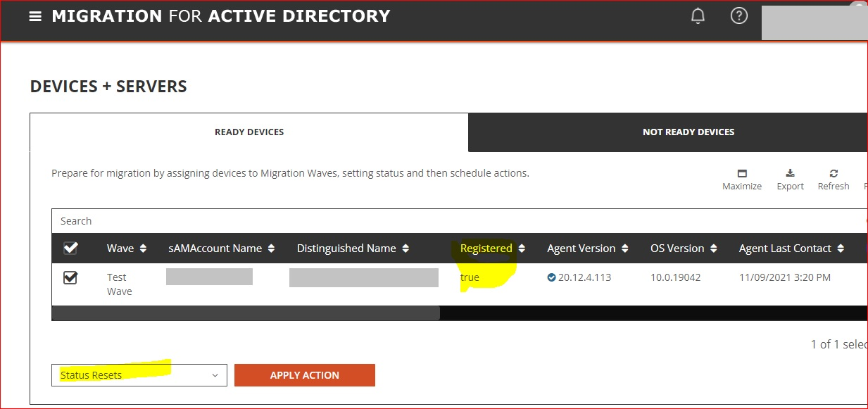The image size is (868, 409).
Task: Refresh the devices list
Action: tap(834, 180)
